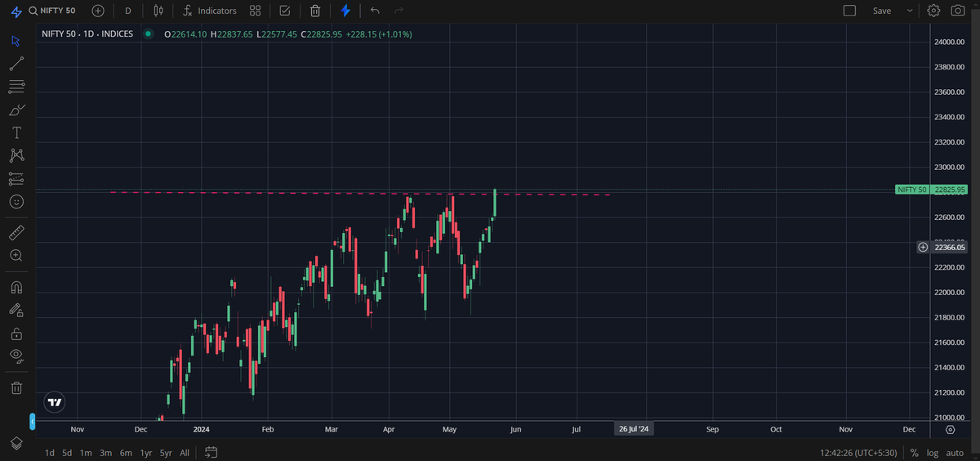Open the object tree layers icon
Screen dimensions: 980x461
click(16, 442)
